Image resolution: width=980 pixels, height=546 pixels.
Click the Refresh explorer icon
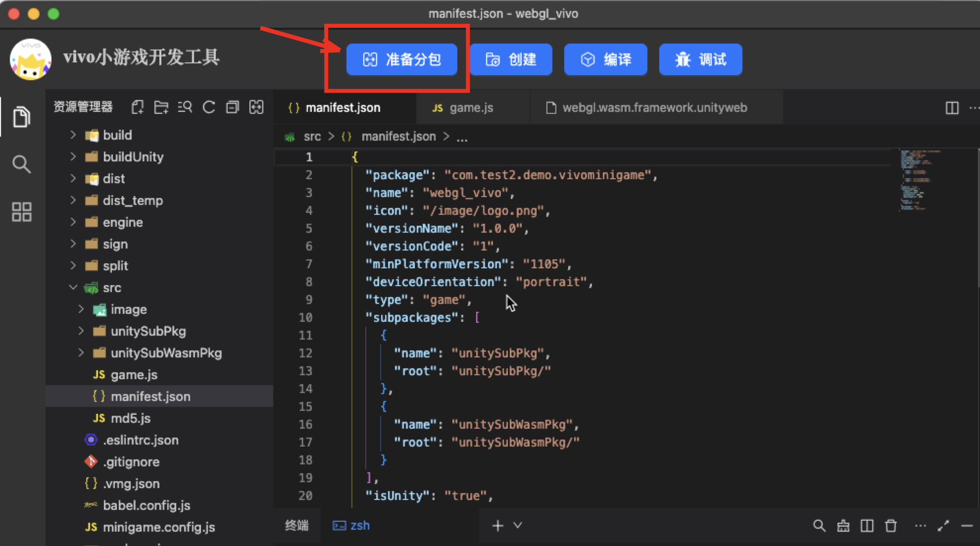click(208, 107)
